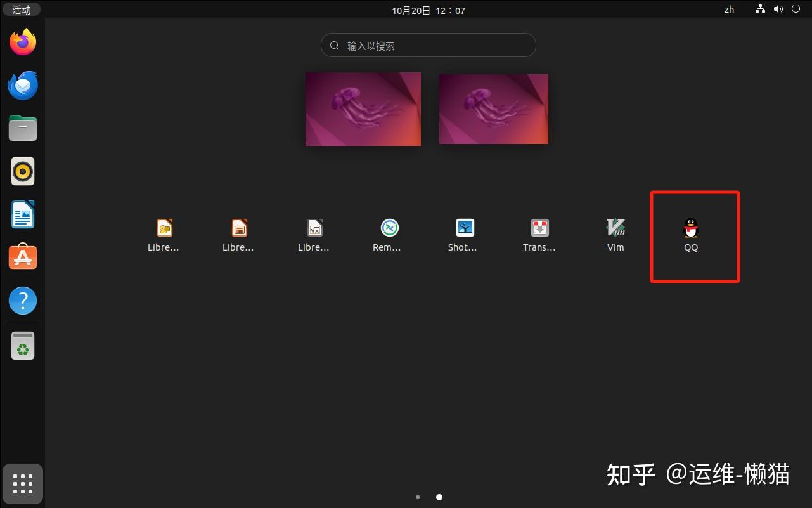812x508 pixels.
Task: Open the Trash from the dock
Action: [x=23, y=346]
